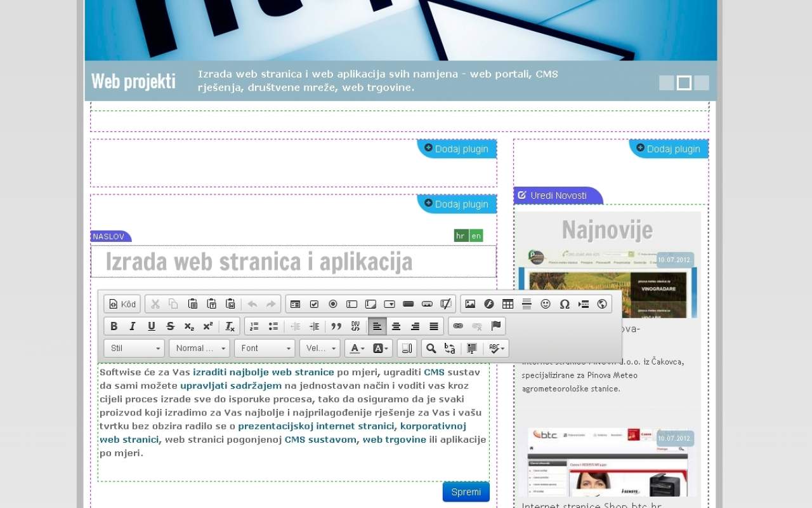Image resolution: width=812 pixels, height=508 pixels.
Task: Remove formatting with the Tx icon
Action: (230, 326)
